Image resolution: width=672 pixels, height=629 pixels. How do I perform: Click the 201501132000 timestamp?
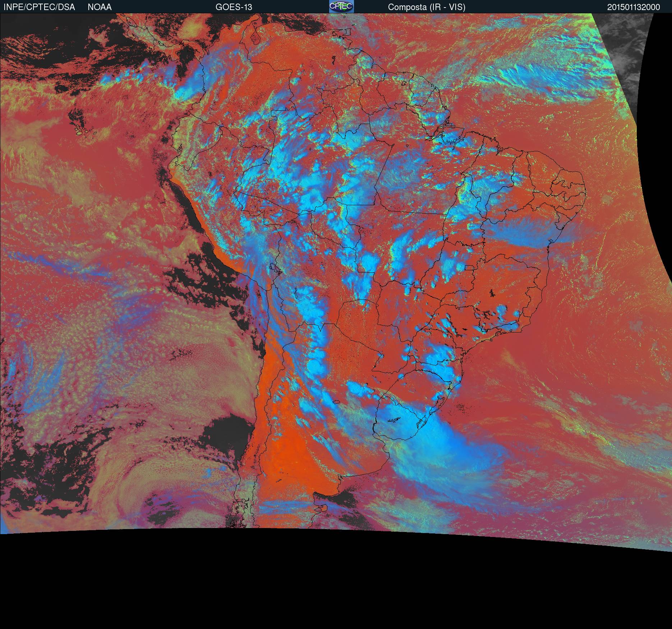[634, 7]
